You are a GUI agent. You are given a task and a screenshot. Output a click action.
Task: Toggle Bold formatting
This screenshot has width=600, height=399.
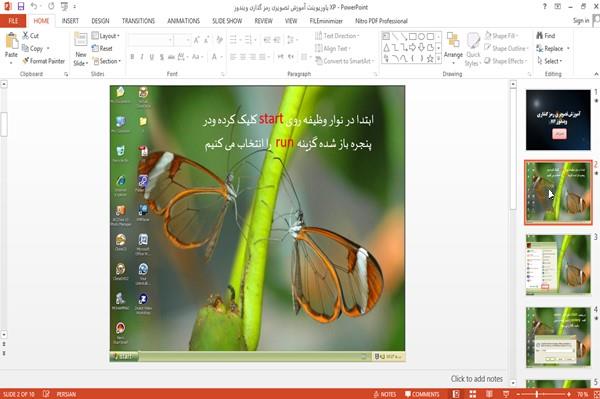[132, 57]
